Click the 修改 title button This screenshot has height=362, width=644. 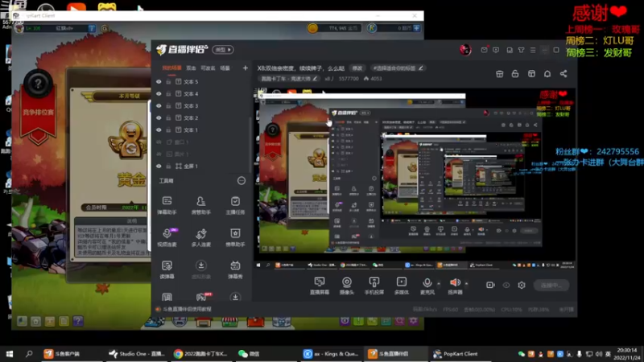click(357, 68)
